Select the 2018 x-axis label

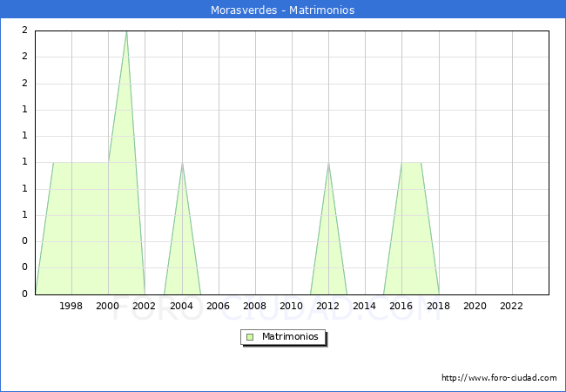438,306
